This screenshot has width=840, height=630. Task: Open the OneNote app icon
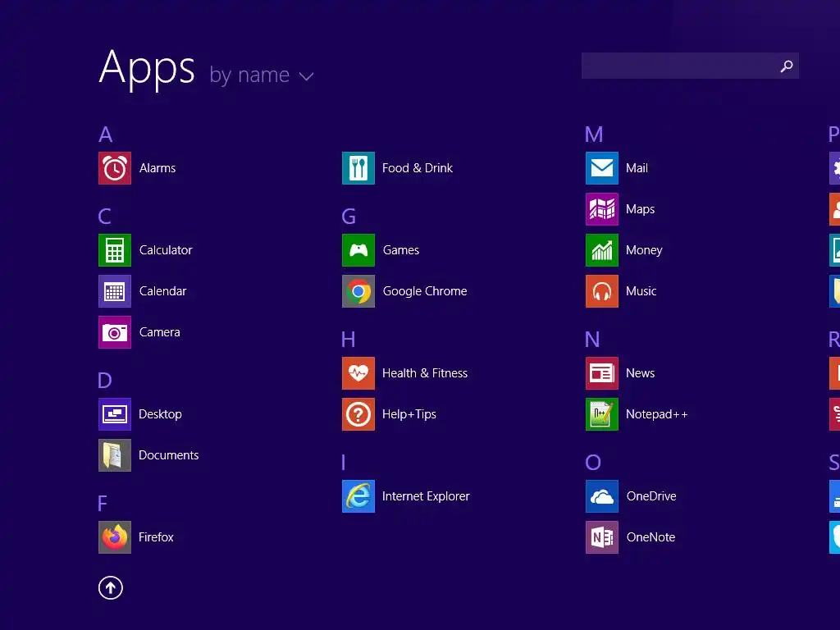click(x=602, y=537)
